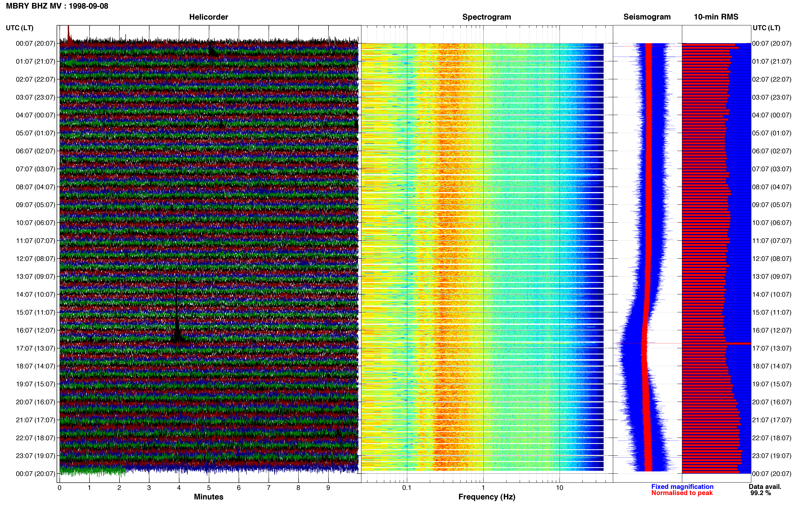Click helicorder time label 20:07 (16:07)
The image size is (812, 508).
pos(35,402)
